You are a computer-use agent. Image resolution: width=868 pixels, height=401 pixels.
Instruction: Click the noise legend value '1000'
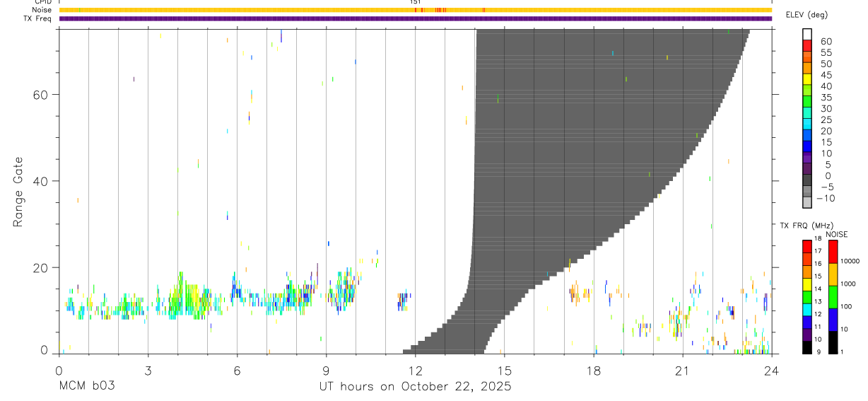coord(849,284)
